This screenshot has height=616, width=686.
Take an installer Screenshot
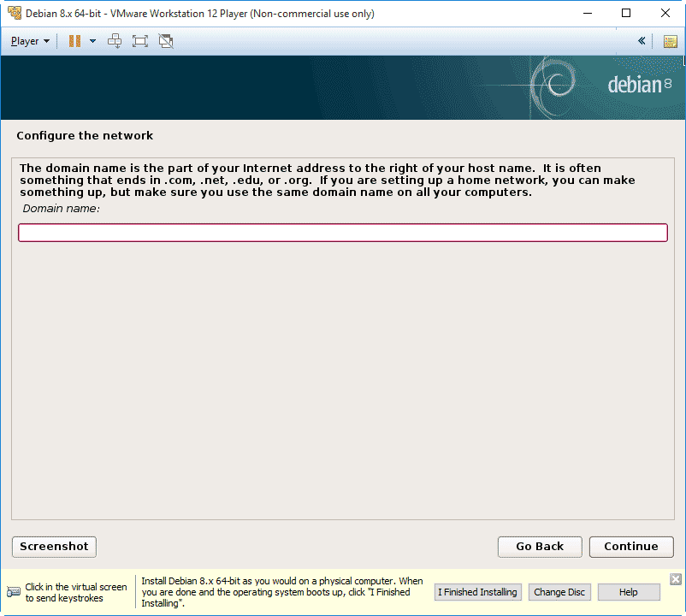point(54,547)
